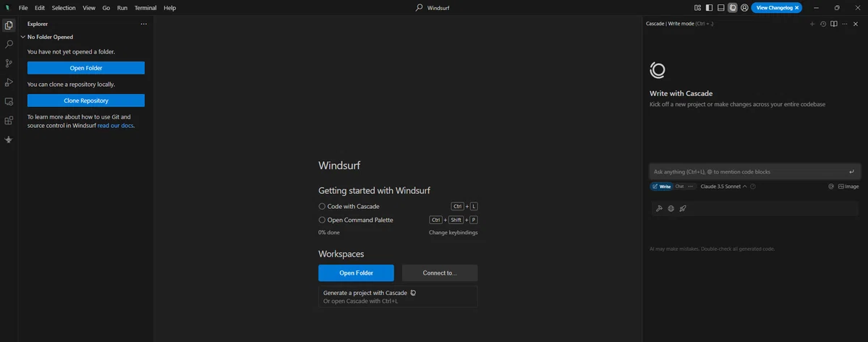868x342 pixels.
Task: Click the hammer tool icon below Cascade input
Action: point(659,208)
